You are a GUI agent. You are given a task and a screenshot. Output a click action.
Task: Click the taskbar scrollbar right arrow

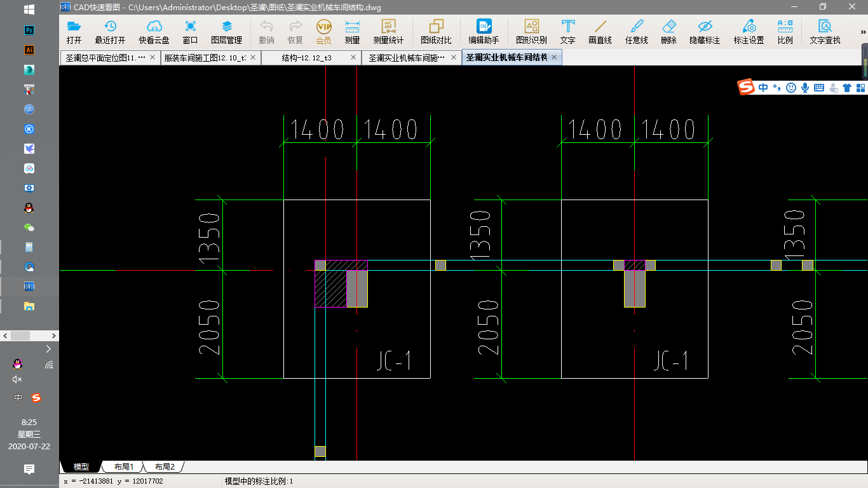[54, 335]
